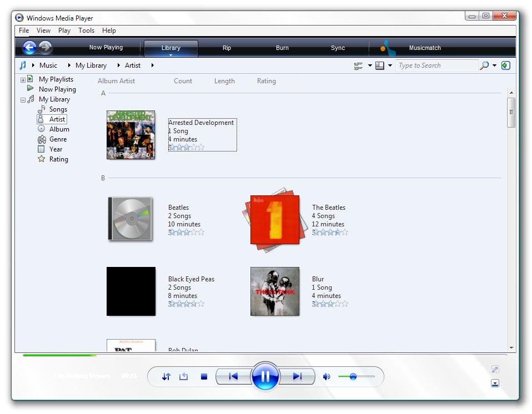Skip to the previous track
The width and height of the screenshot is (532, 414).
(x=233, y=376)
